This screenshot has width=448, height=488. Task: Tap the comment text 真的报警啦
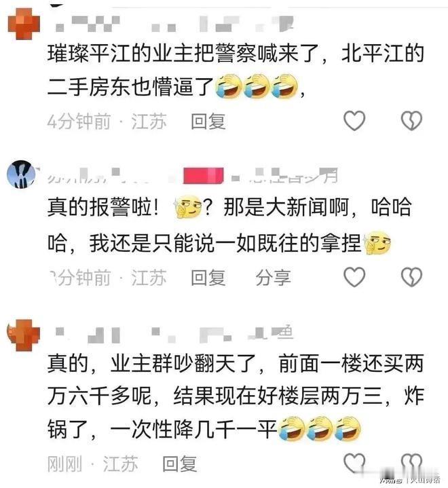(x=102, y=207)
